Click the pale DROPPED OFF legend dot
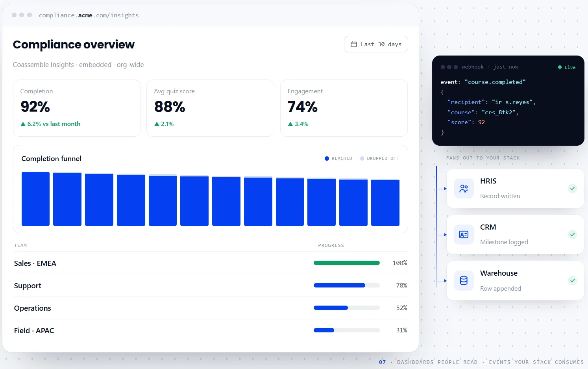Viewport: 588px width, 369px height. click(362, 158)
